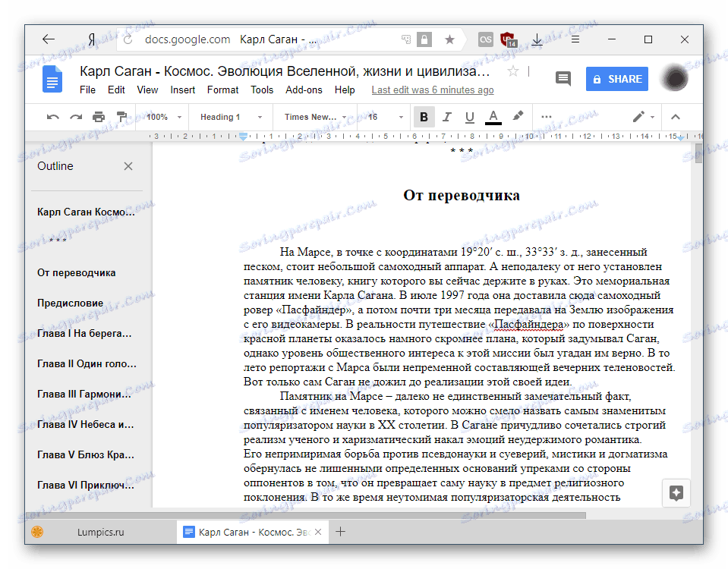Jump to 'От переводчика' in outline
Screen dimensions: 728x569
76,273
